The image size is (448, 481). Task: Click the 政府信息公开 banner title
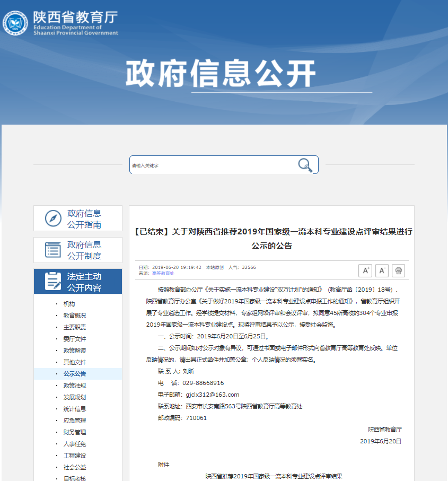coord(221,73)
